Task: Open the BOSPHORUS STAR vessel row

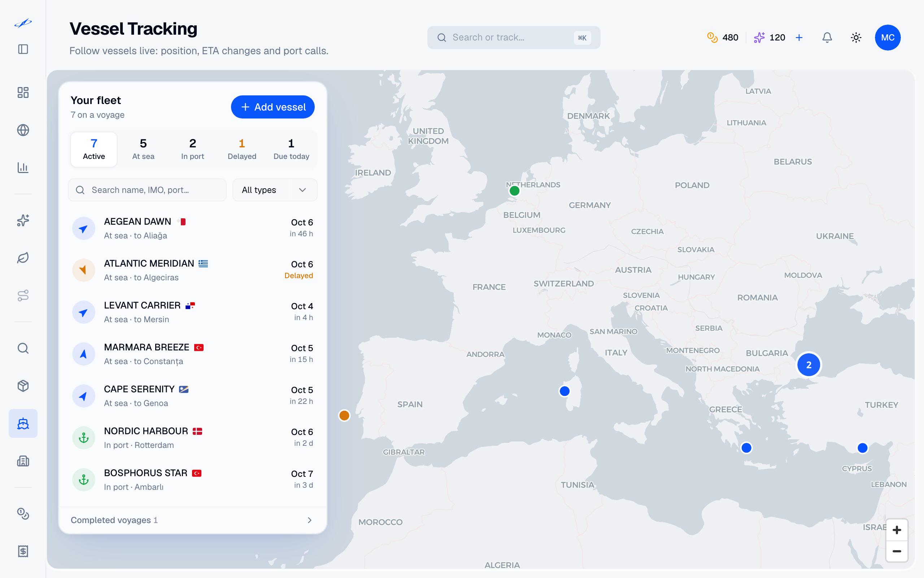Action: [192, 480]
